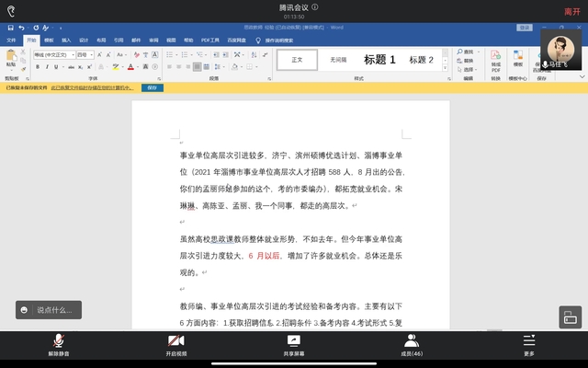Screen dimensions: 588x368
Task: Toggle bold formatting in Word ribbon
Action: [x=37, y=66]
